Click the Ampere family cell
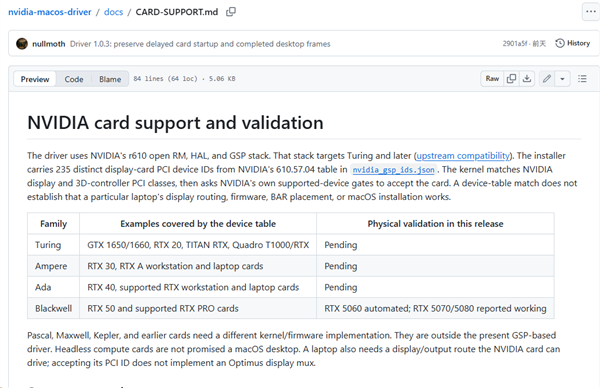 coord(53,266)
